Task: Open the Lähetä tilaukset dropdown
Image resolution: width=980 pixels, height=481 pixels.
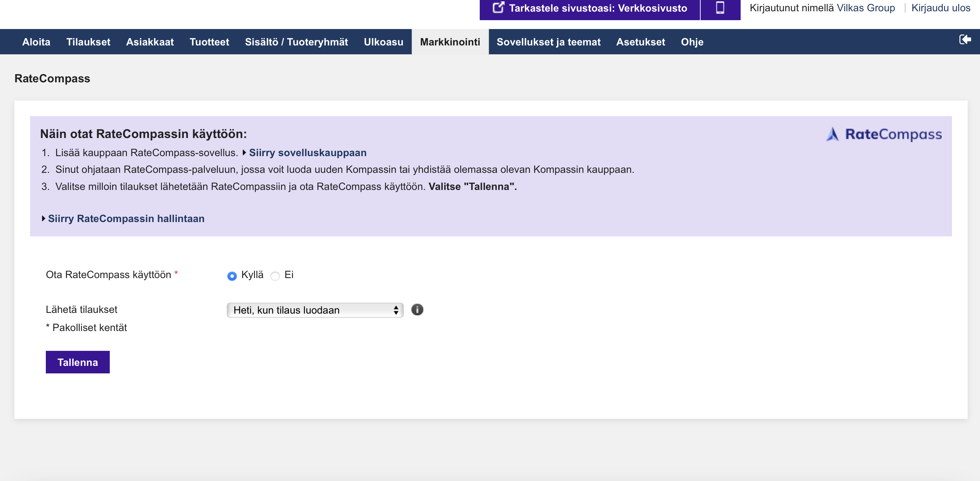Action: pos(315,310)
